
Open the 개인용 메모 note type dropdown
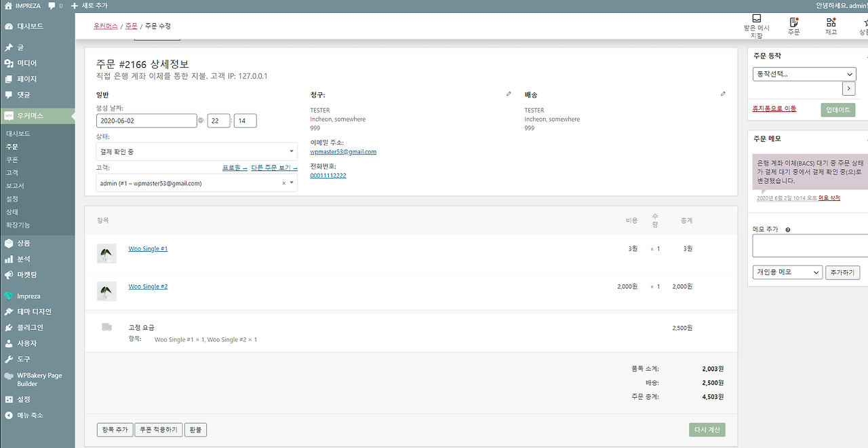(787, 272)
